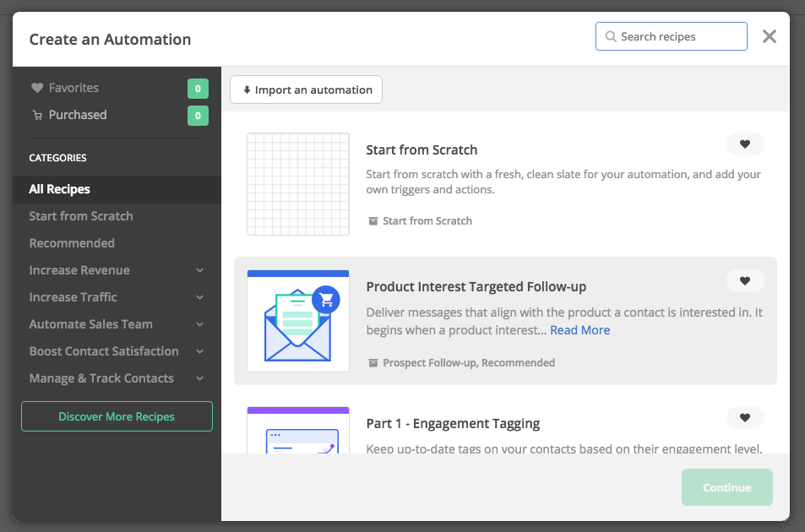Favorite the Start from Scratch recipe
The height and width of the screenshot is (532, 805).
click(745, 144)
